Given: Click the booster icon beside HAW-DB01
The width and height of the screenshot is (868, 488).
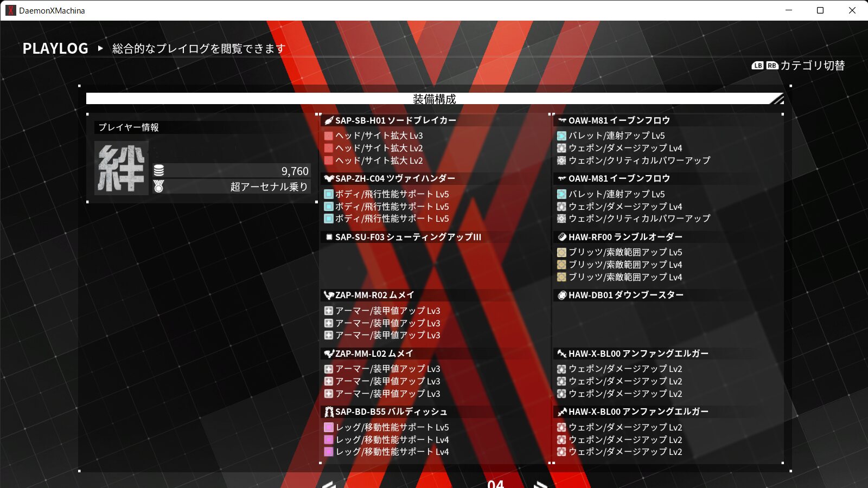Looking at the screenshot, I should click(x=562, y=295).
